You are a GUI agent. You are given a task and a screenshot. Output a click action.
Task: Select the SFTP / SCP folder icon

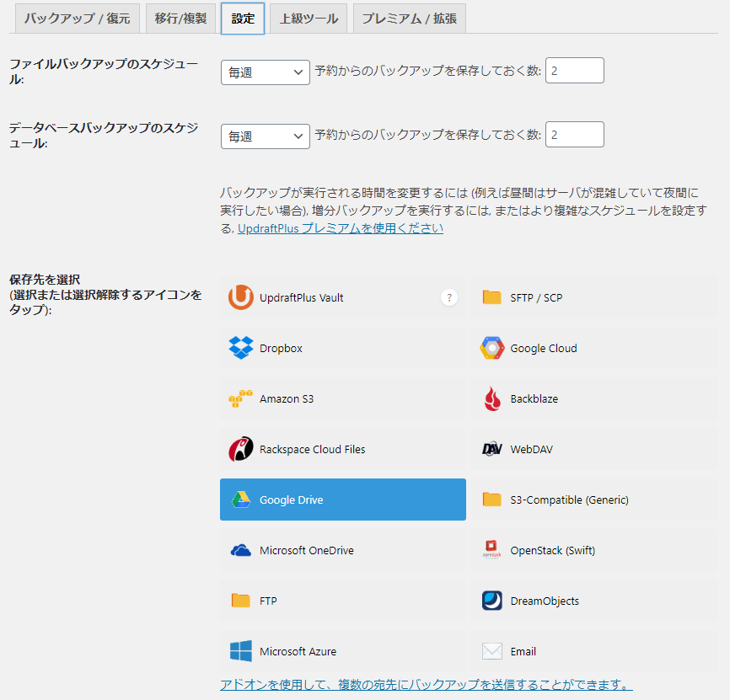(491, 297)
